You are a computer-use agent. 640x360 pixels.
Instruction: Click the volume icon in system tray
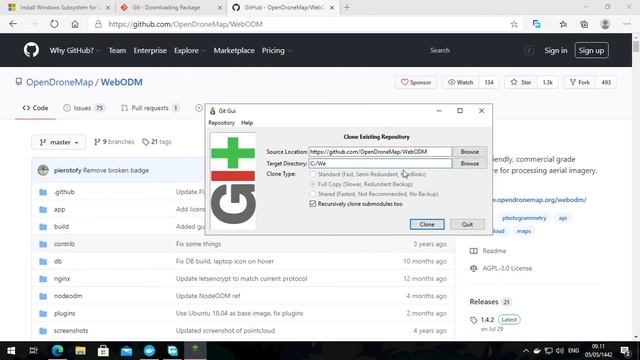click(560, 351)
